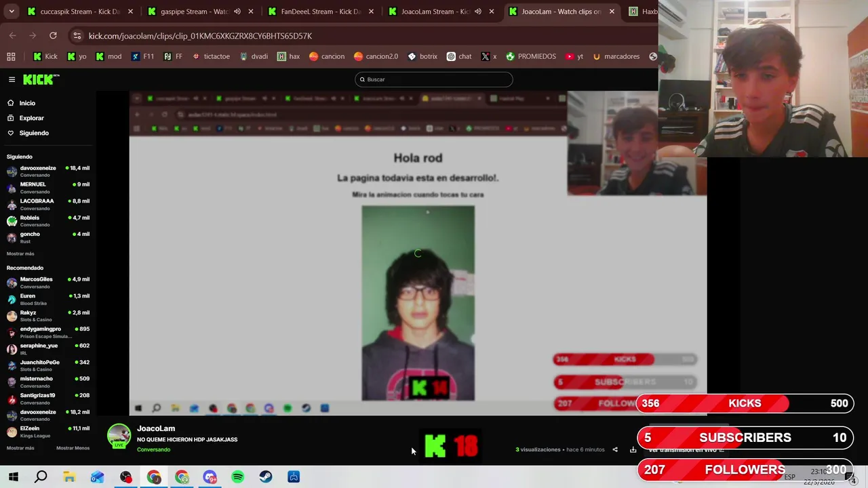Switch to the Haxb tab
This screenshot has width=868, height=488.
(642, 12)
